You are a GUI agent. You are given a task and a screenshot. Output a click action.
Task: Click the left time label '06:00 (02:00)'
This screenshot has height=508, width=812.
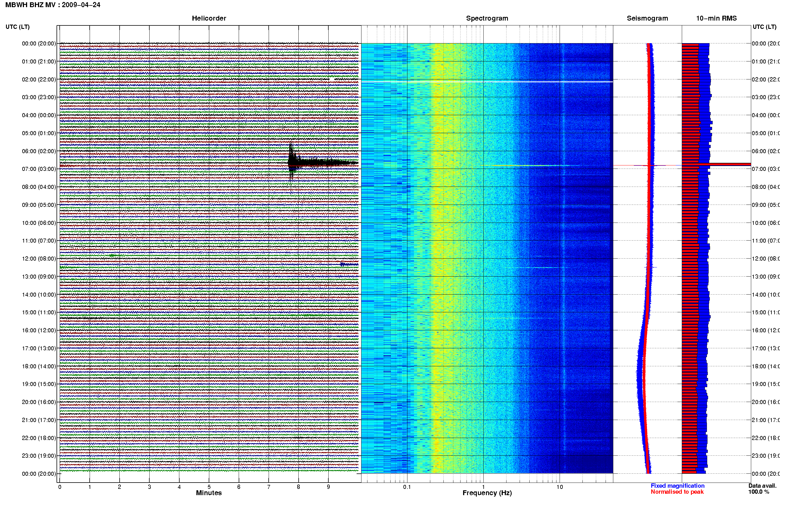pos(39,151)
